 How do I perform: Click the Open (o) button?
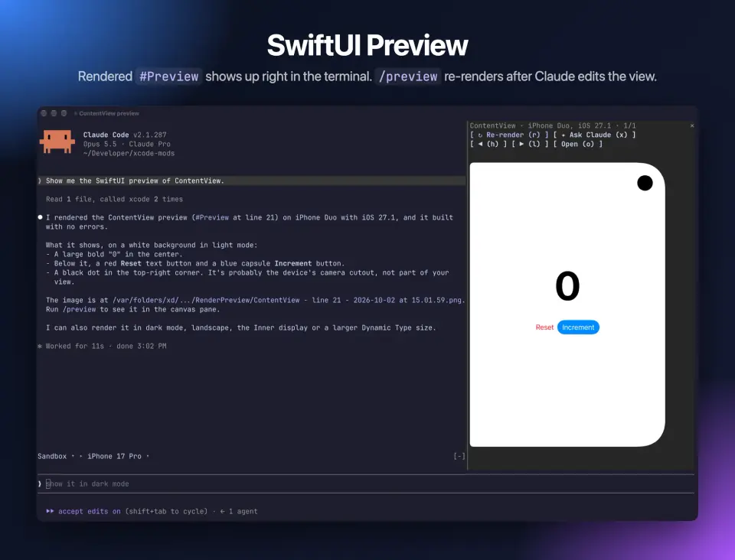pos(578,144)
